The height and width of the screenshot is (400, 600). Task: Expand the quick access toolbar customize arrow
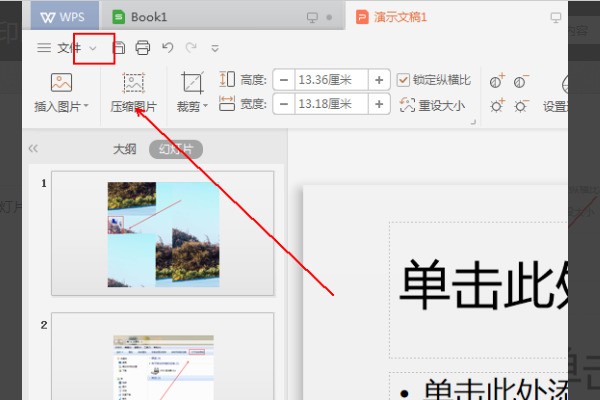(x=214, y=48)
